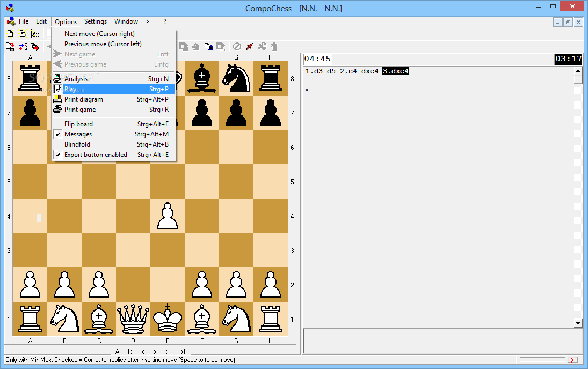Click move 'dxe4' by Black in notation

click(370, 71)
